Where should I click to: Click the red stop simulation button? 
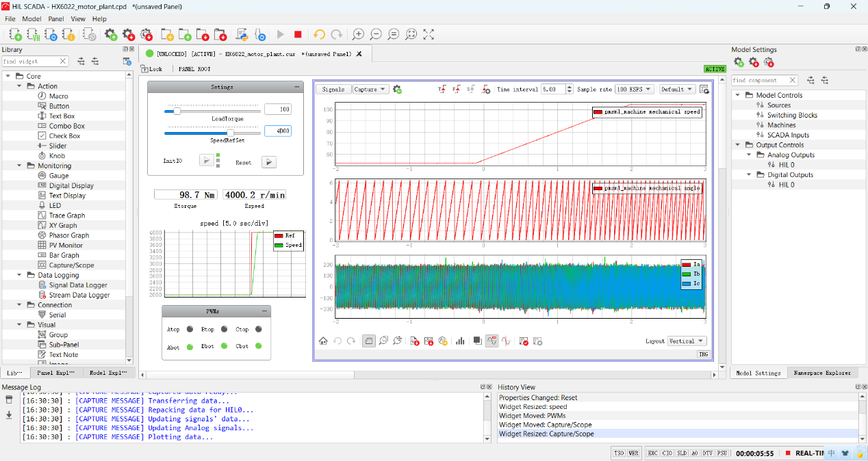point(298,34)
